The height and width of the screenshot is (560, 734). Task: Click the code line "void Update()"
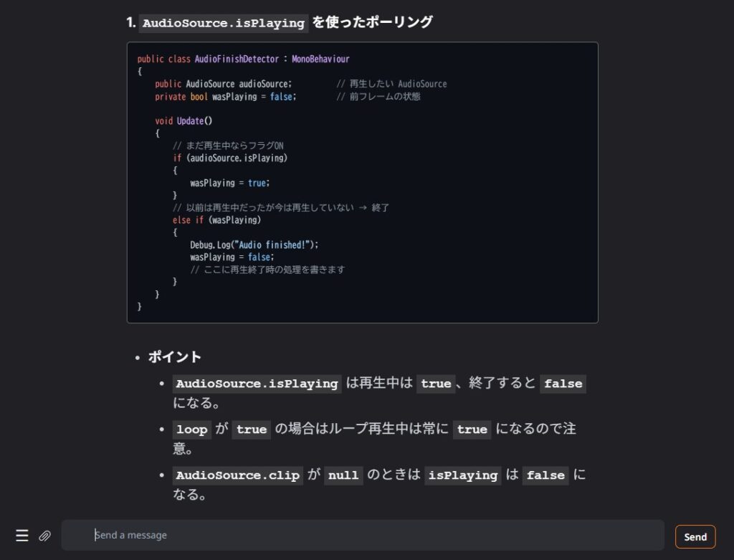point(183,120)
